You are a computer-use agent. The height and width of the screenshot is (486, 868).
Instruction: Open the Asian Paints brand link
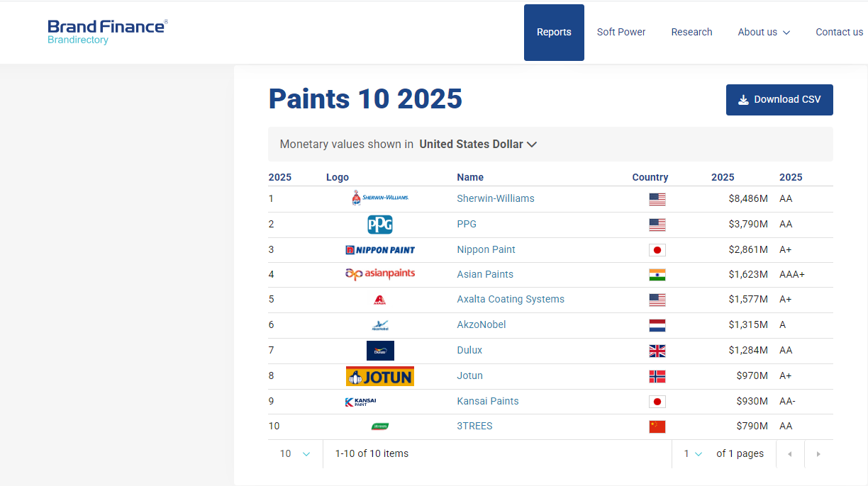coord(485,274)
